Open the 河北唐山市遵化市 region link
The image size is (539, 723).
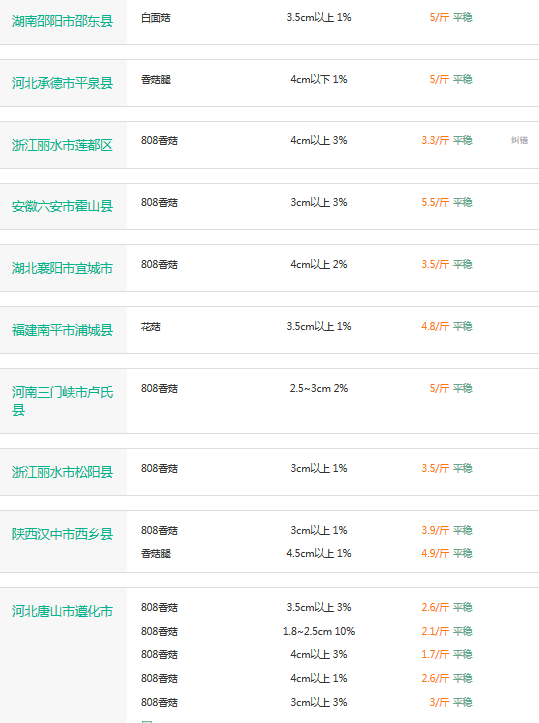[x=62, y=611]
